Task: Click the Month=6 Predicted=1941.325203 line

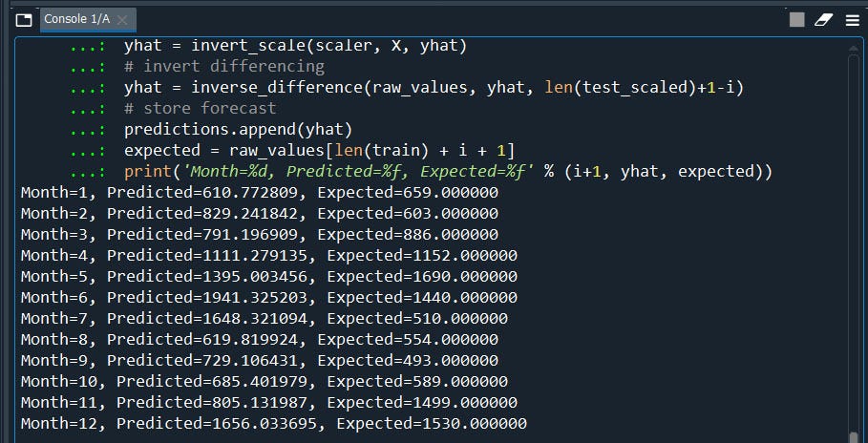Action: [268, 297]
